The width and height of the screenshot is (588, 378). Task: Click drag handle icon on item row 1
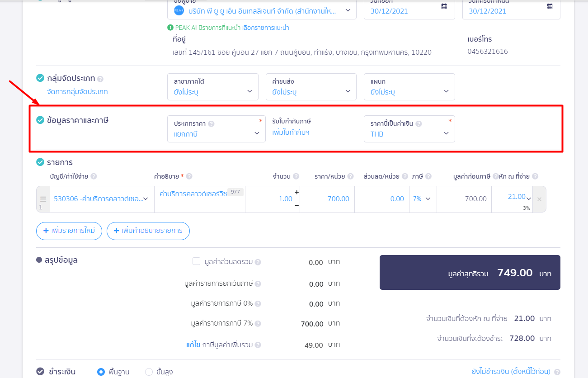(43, 199)
